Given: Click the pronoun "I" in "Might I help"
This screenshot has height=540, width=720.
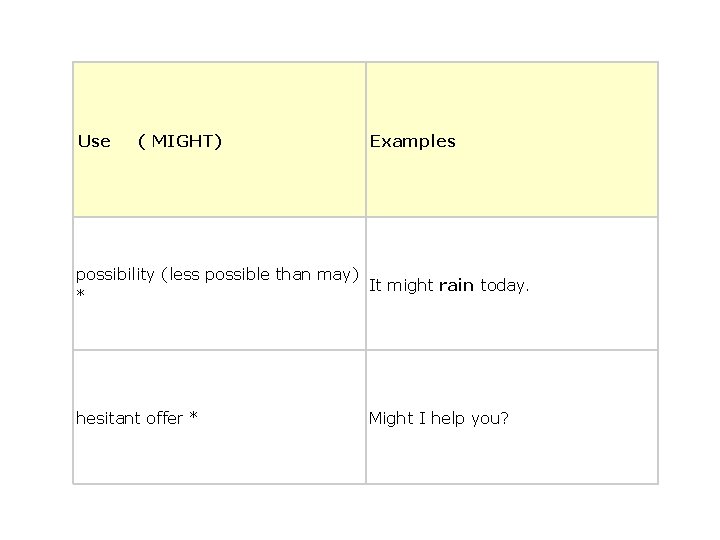Looking at the screenshot, I should coord(422,418).
